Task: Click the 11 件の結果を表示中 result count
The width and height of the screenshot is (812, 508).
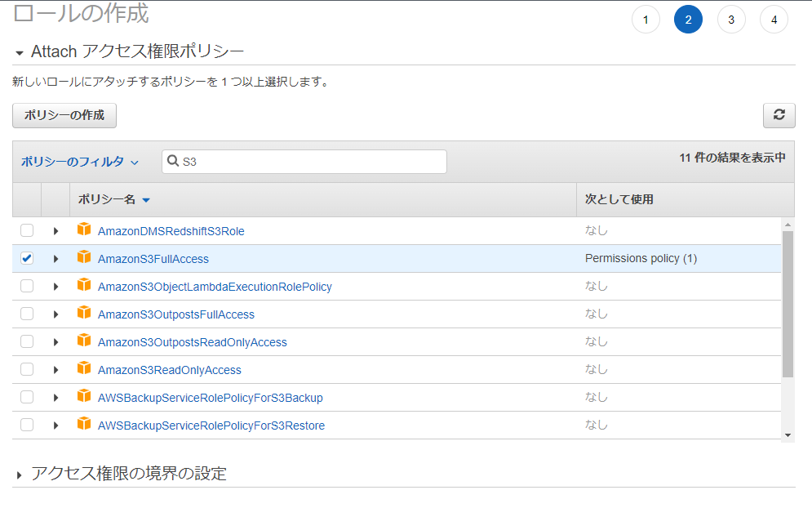Action: point(732,158)
